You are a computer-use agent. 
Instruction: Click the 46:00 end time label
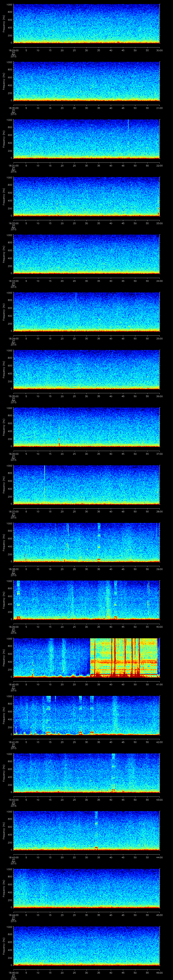(x=159, y=972)
